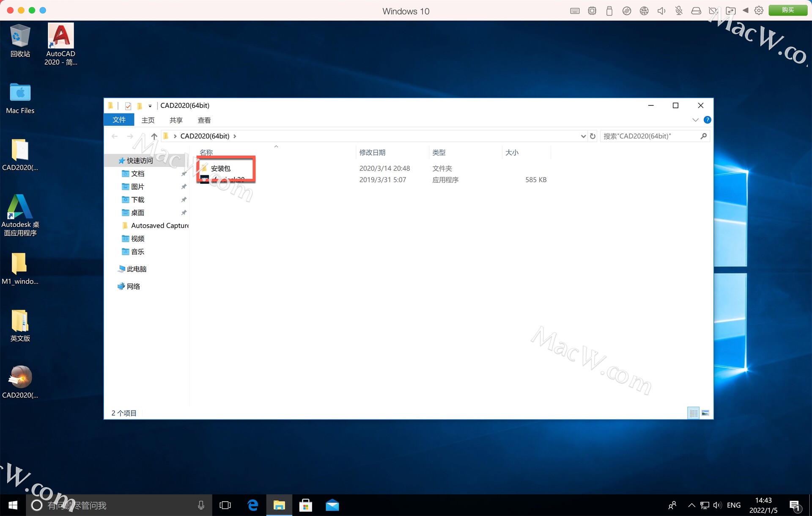Expand the address bar history dropdown
Image resolution: width=812 pixels, height=516 pixels.
pos(583,136)
